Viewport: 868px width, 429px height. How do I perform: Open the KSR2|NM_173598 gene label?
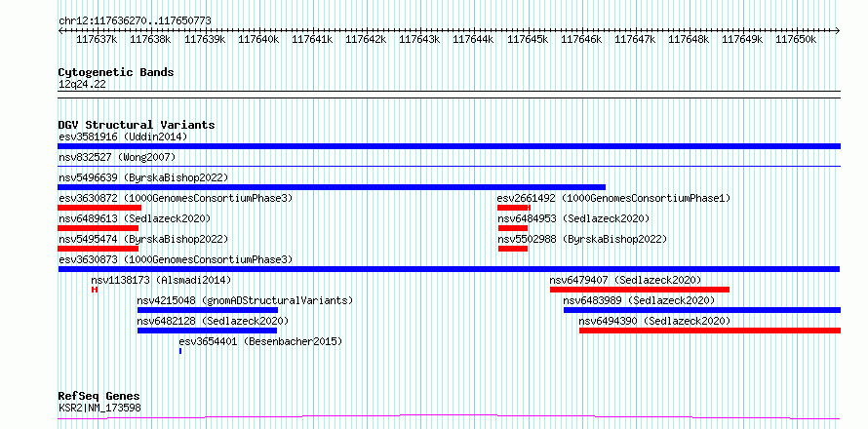tap(99, 408)
